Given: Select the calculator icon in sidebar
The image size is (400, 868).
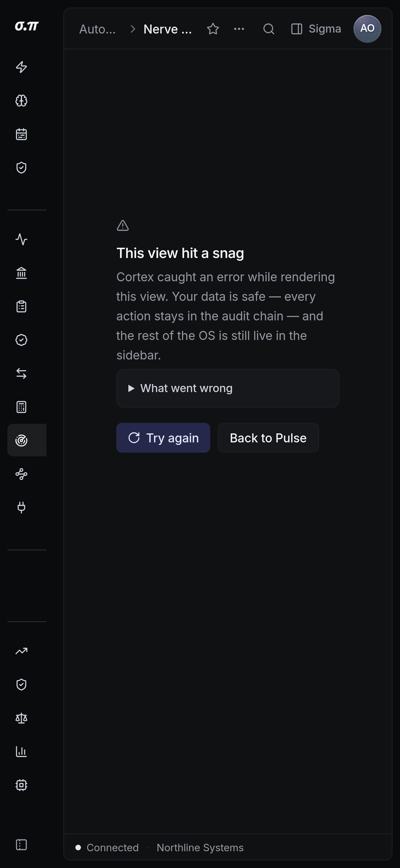Looking at the screenshot, I should (21, 407).
